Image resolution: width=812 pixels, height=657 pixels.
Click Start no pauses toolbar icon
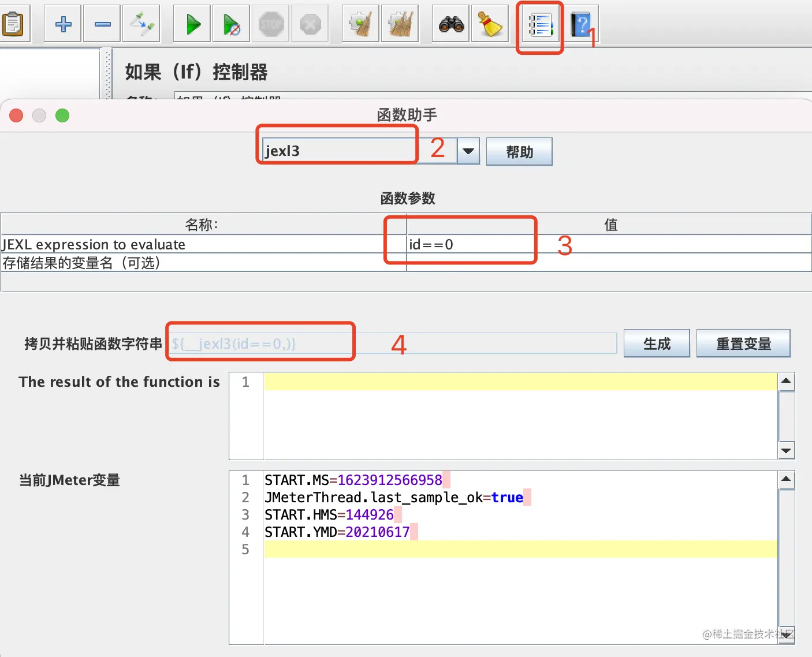[232, 24]
